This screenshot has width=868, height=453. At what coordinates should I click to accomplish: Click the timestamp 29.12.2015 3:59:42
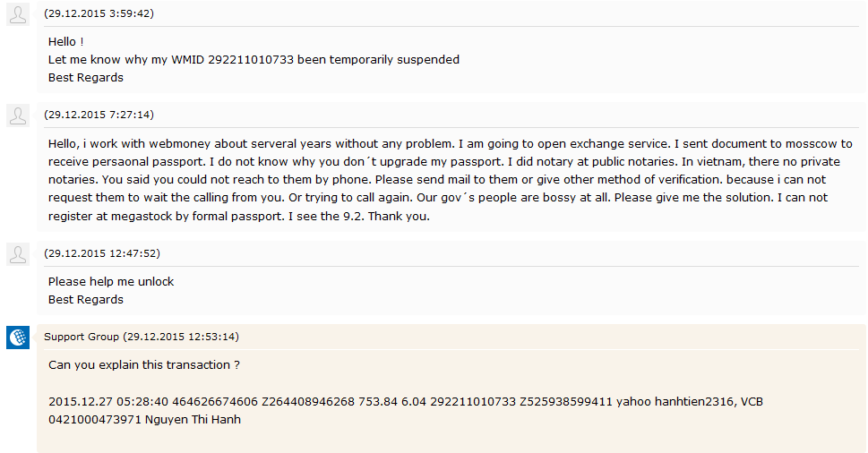point(99,14)
